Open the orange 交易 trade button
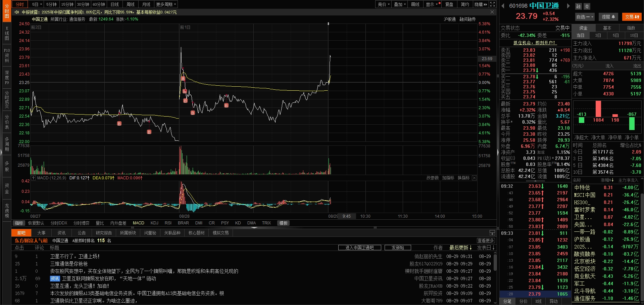 [632, 17]
